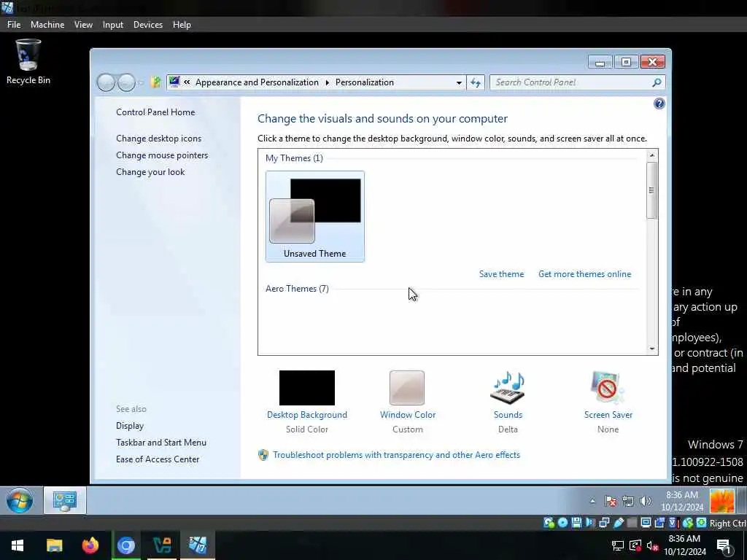Click the VirtualBox Manager host taskbar icon
Screen dimensions: 747x560
[162, 545]
